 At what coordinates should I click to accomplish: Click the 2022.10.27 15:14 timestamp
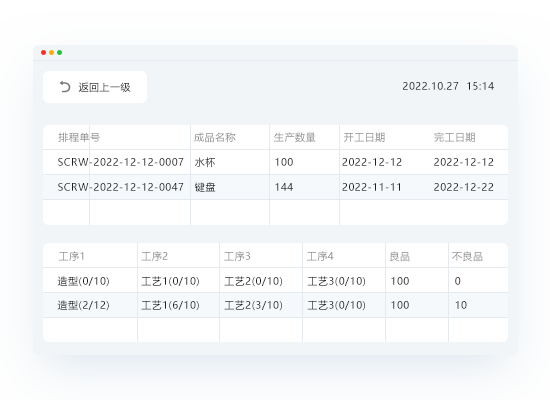tap(448, 86)
